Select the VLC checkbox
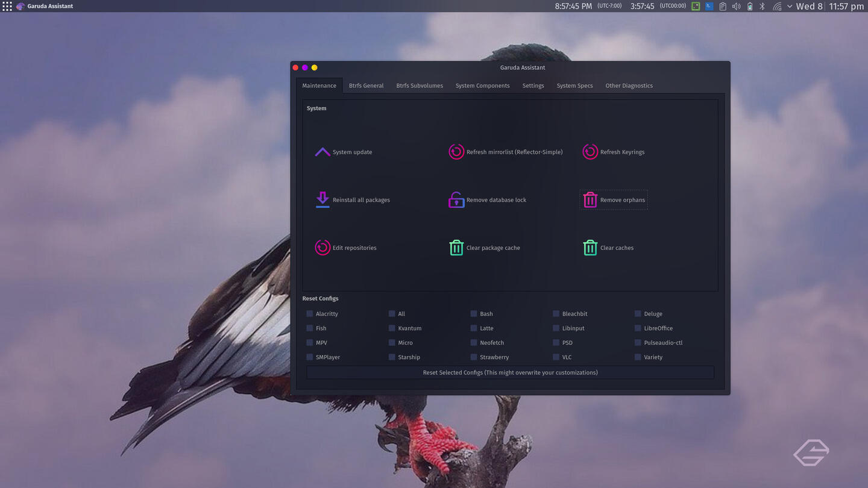 556,357
